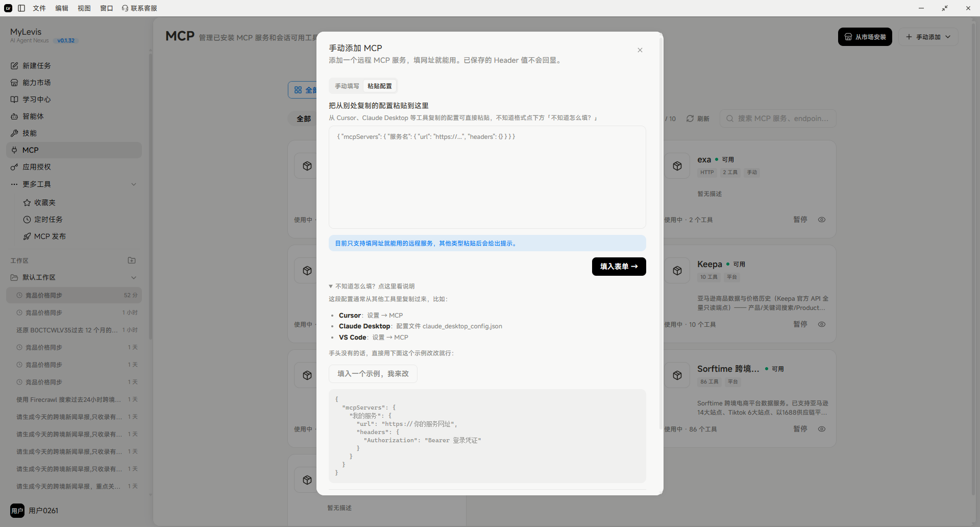Open the 文件 menu

click(x=39, y=8)
